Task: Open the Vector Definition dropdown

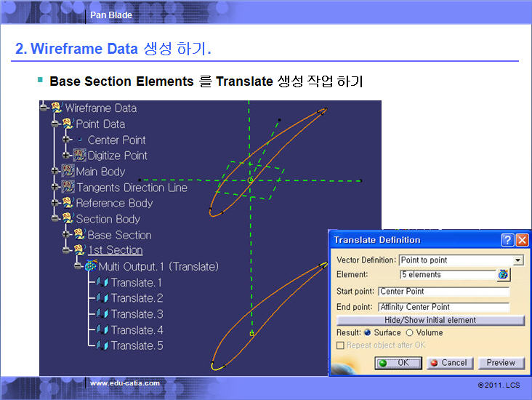Action: (x=518, y=260)
